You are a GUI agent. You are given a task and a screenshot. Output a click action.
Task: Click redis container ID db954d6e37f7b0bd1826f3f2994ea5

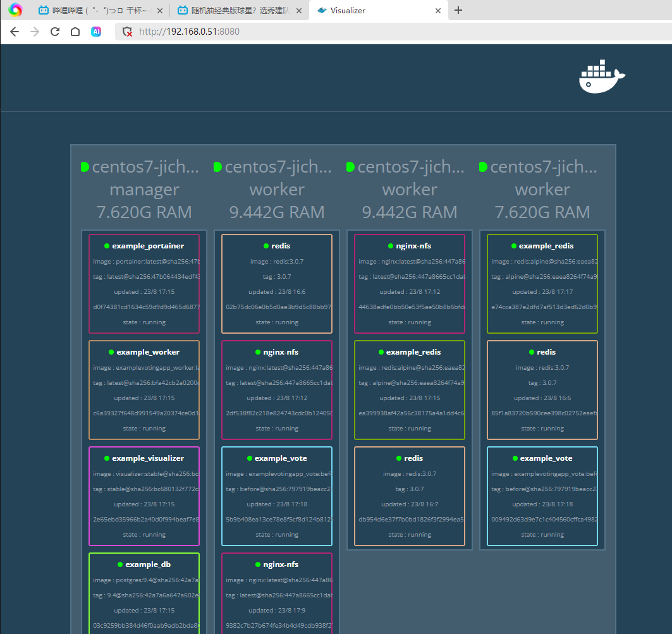pyautogui.click(x=412, y=520)
